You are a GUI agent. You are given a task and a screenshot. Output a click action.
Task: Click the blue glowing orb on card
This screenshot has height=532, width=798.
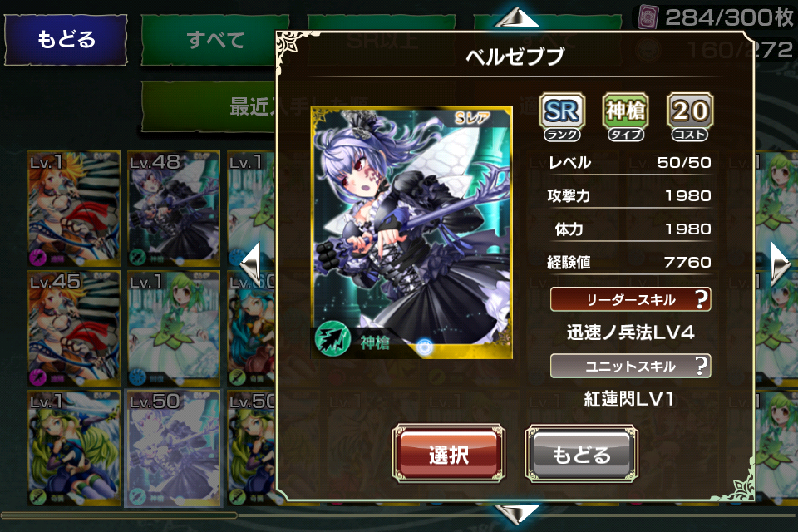point(425,347)
